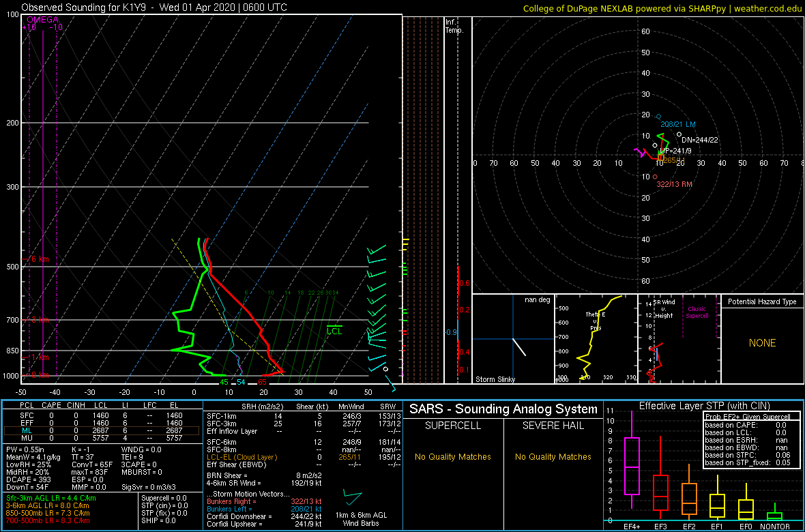805x532 pixels.
Task: Open the weather.cod.edu NEXLAB credit text
Action: (662, 8)
